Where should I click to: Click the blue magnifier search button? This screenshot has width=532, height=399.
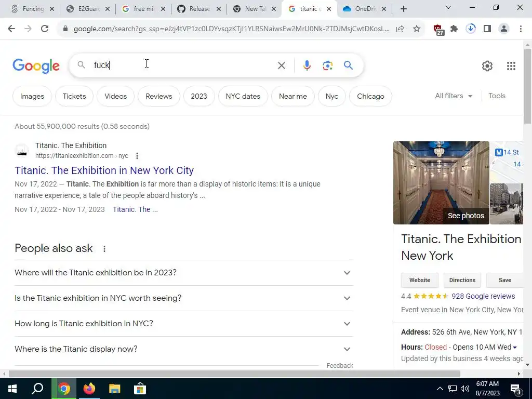pyautogui.click(x=349, y=65)
